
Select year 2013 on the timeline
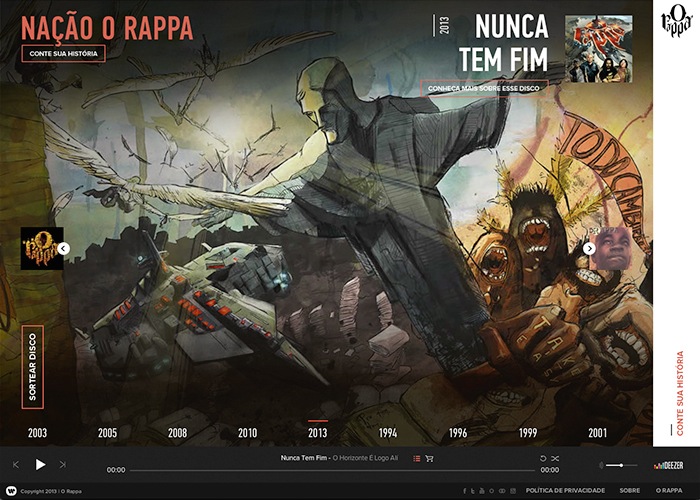(x=317, y=433)
